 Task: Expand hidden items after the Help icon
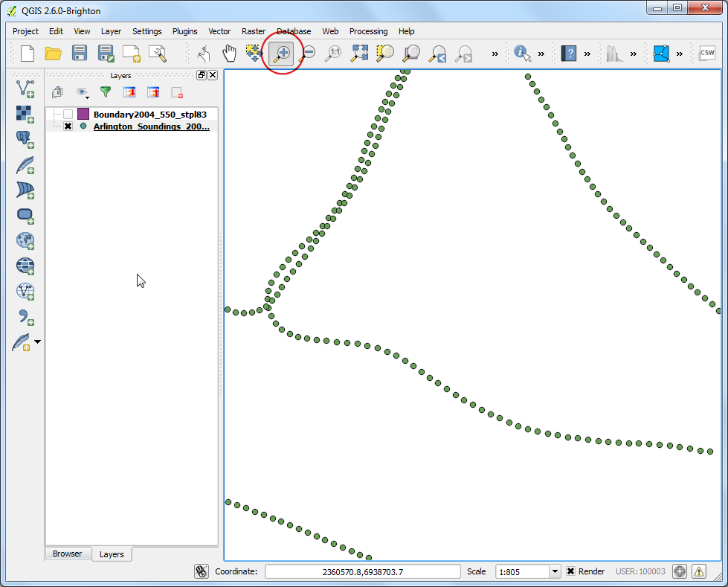tap(587, 54)
